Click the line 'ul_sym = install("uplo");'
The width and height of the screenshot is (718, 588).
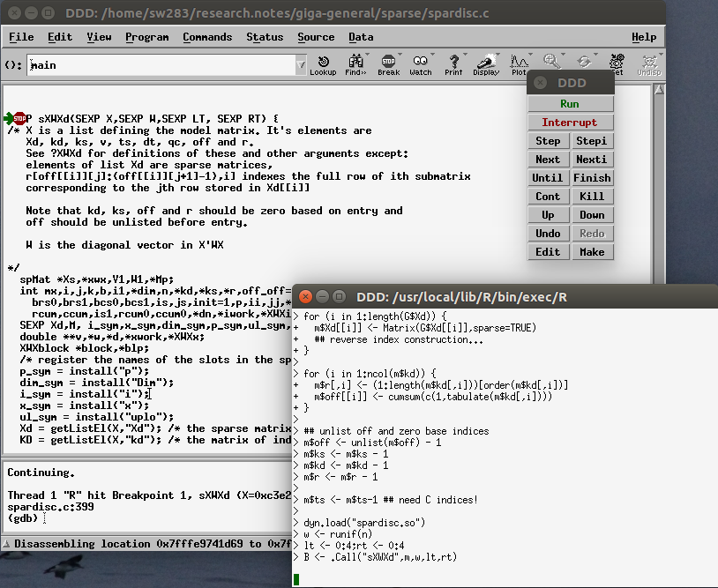tap(97, 417)
